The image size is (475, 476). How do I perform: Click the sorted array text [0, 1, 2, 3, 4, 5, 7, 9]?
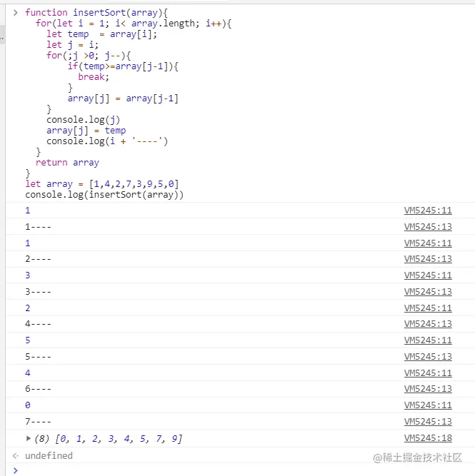tap(119, 439)
